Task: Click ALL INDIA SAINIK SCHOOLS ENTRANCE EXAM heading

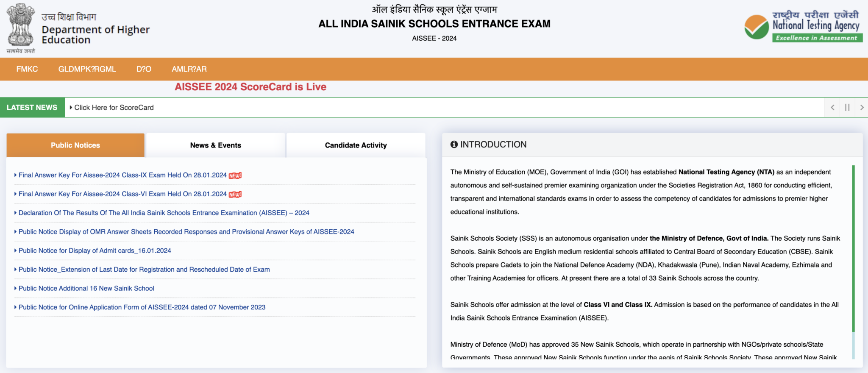Action: click(x=434, y=24)
